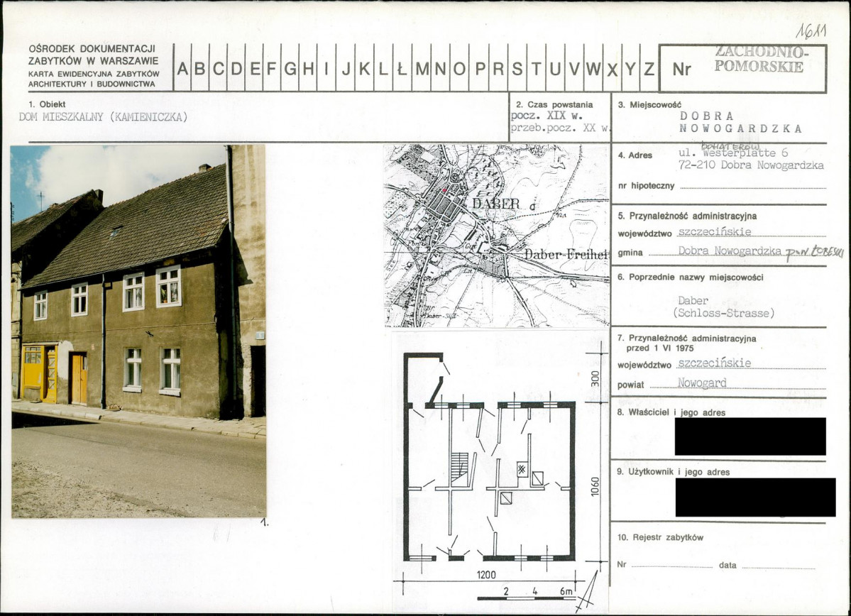Viewport: 851px width, 616px height.
Task: Click the nr hipoteczny dotted line
Action: point(753,187)
